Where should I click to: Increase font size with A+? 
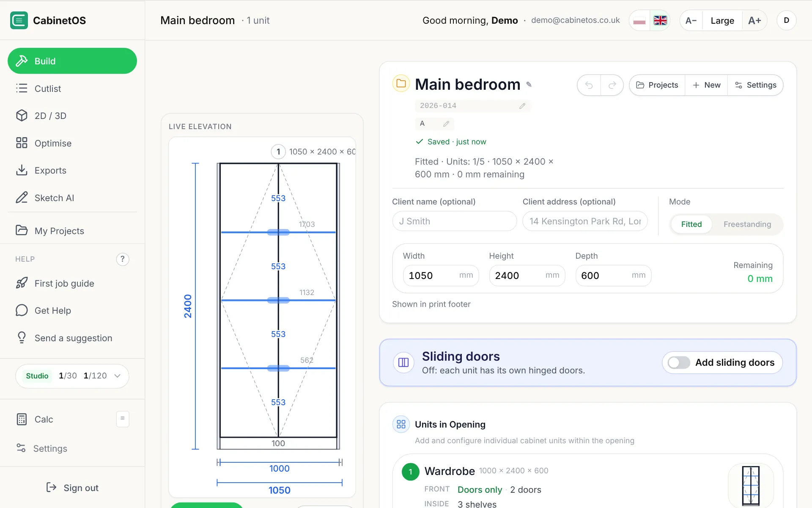coord(754,20)
